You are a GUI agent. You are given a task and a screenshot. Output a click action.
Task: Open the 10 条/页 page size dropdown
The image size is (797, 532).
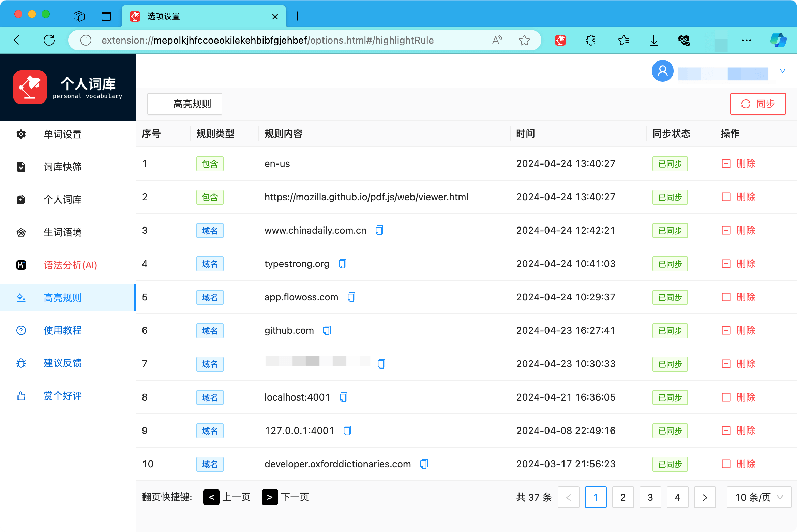(x=759, y=497)
